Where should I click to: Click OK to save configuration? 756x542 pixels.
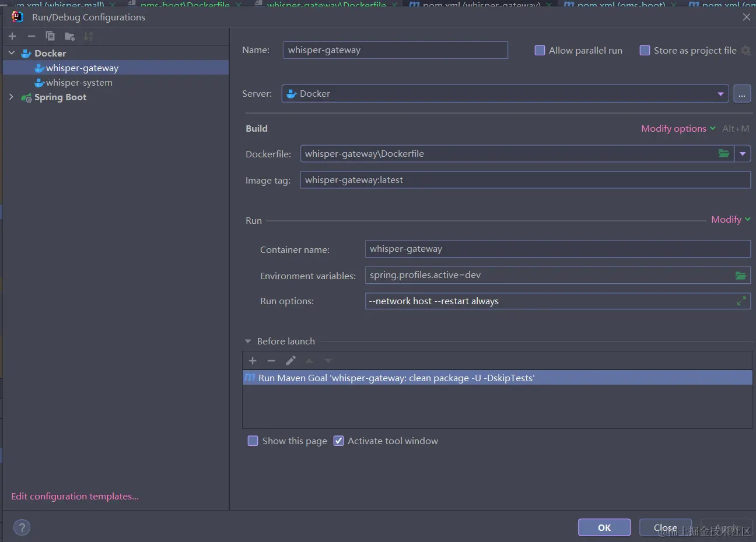pyautogui.click(x=604, y=527)
